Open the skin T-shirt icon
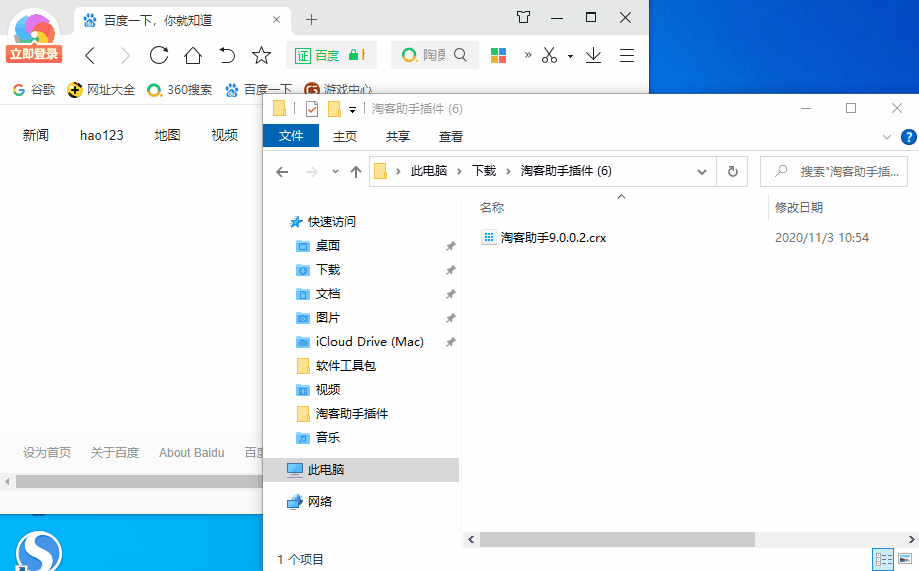Screen dimensions: 919x571 (523, 18)
